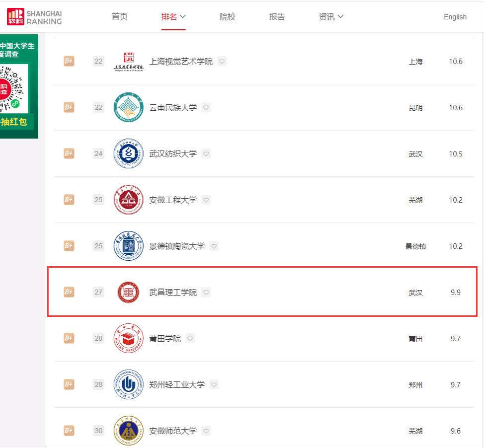Go to 首页 in navigation

tap(119, 17)
